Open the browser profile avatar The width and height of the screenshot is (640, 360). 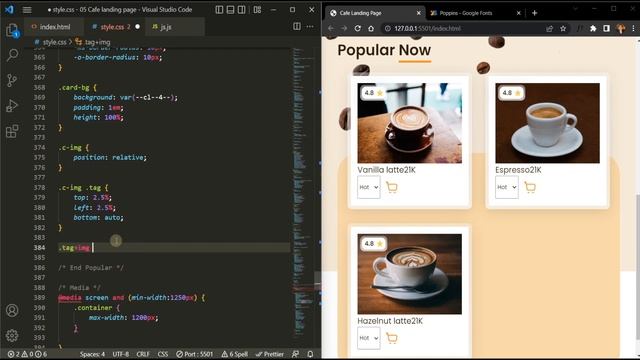click(621, 29)
